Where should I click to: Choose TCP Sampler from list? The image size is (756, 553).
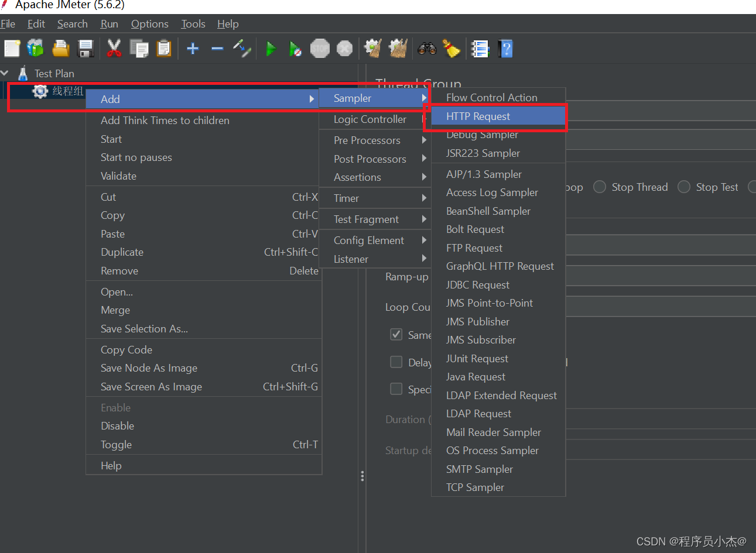coord(499,487)
